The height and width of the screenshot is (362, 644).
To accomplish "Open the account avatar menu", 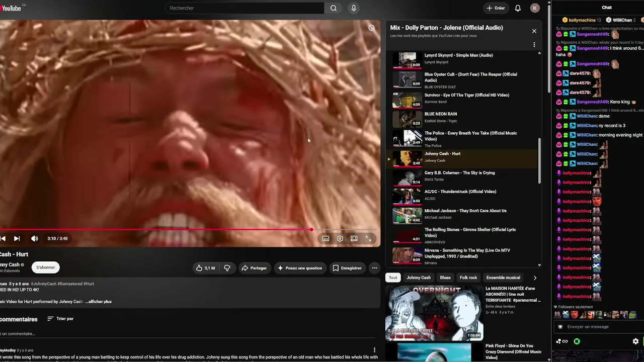I will (x=535, y=8).
